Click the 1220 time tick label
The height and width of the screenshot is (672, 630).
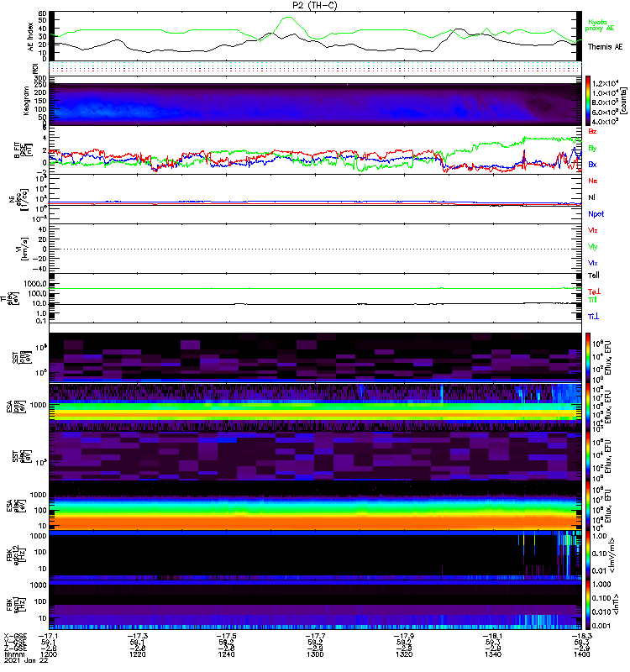coord(137,654)
